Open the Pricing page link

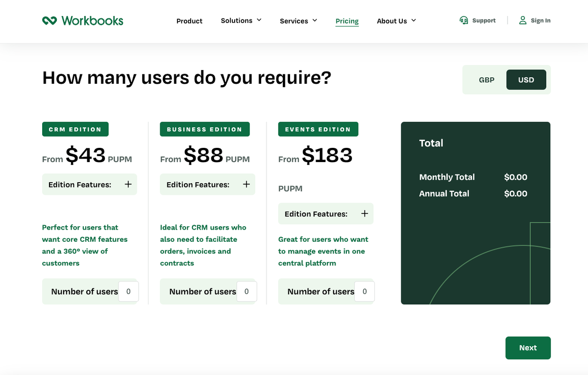click(347, 21)
